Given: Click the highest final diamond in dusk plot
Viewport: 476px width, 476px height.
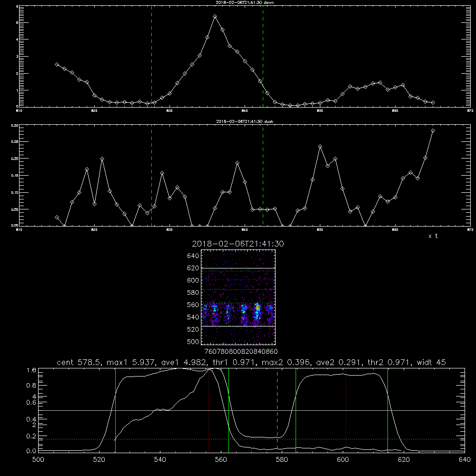Looking at the screenshot, I should [433, 130].
